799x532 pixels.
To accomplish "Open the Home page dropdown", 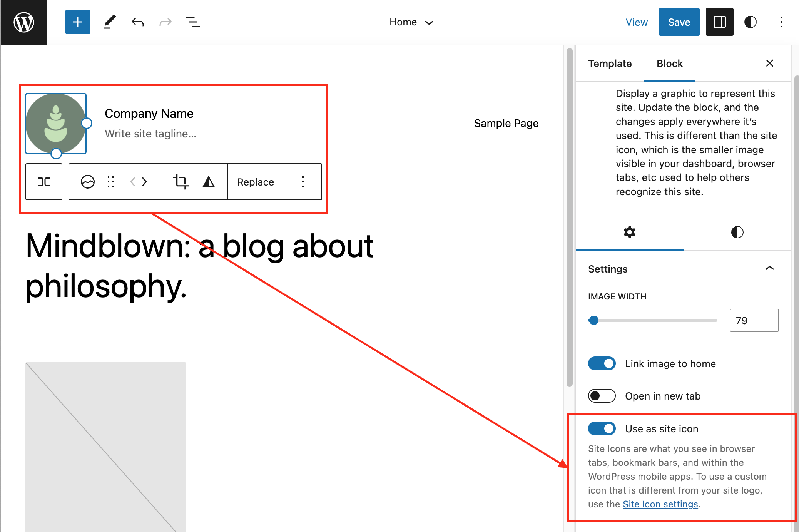I will pos(411,22).
